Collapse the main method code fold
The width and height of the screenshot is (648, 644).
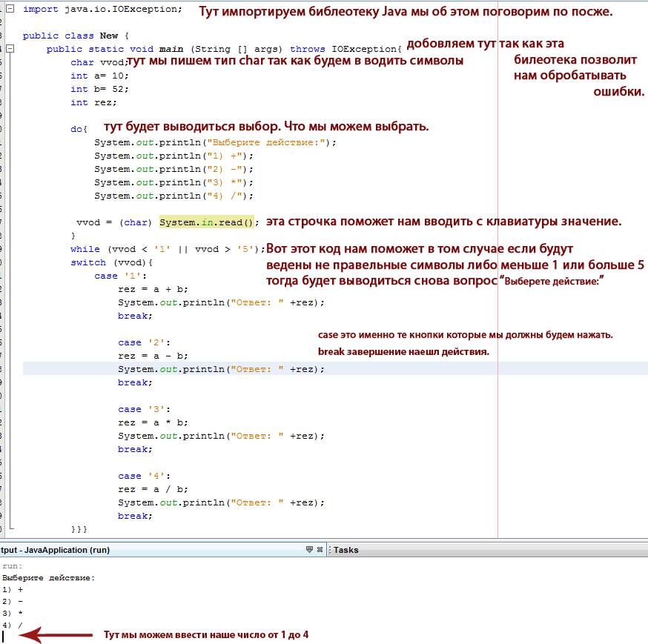pyautogui.click(x=10, y=49)
